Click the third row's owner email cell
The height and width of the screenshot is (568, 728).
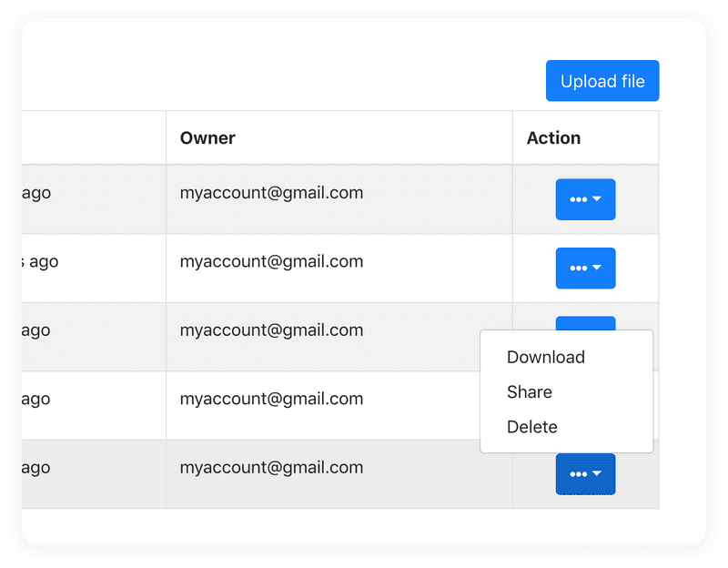[x=271, y=330]
